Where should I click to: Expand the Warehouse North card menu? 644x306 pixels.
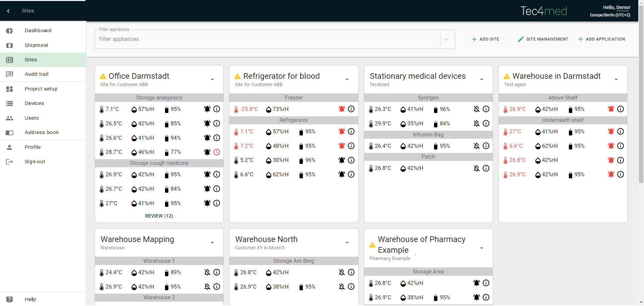tap(347, 243)
